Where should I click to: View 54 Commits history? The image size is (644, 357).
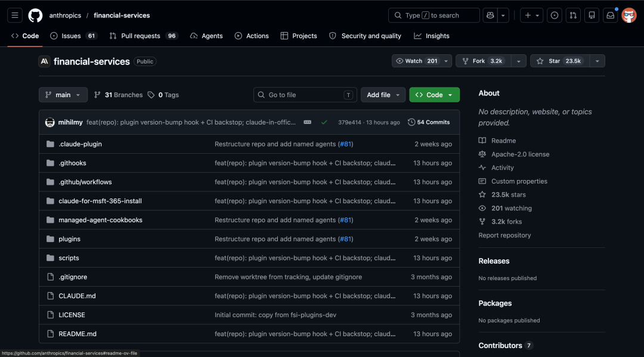click(x=429, y=122)
